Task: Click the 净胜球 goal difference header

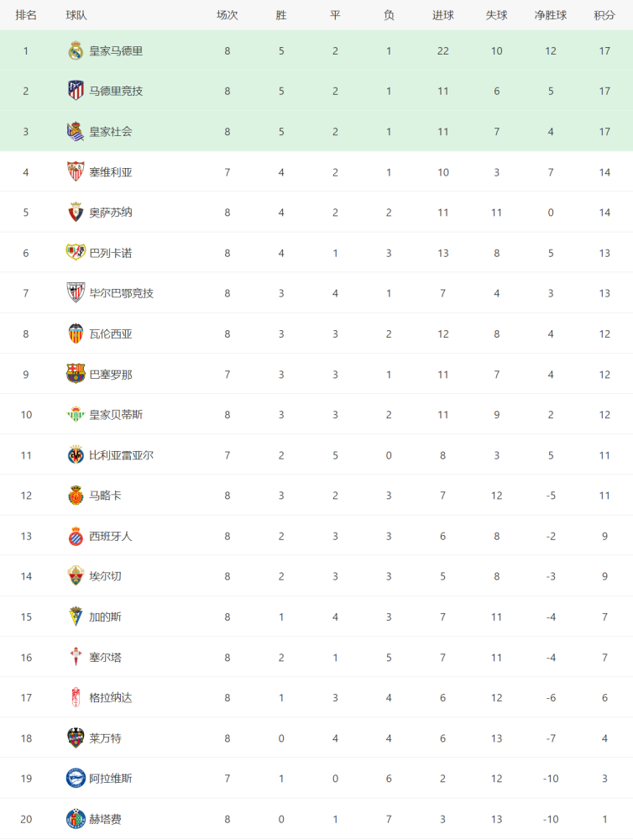Action: pos(551,15)
